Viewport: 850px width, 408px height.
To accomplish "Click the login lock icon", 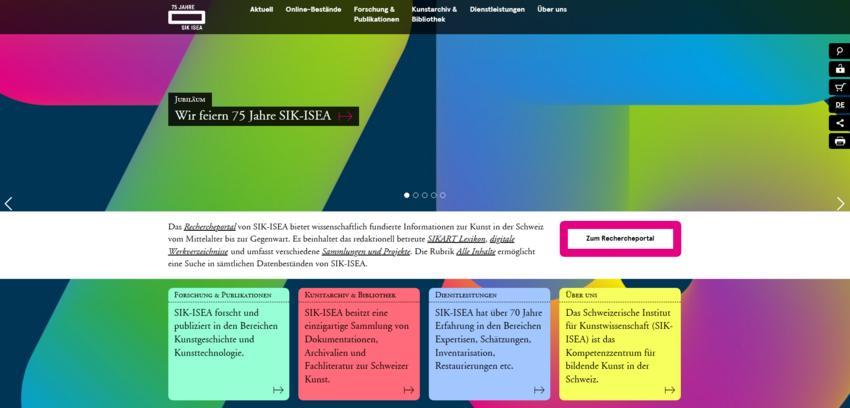I will 840,69.
